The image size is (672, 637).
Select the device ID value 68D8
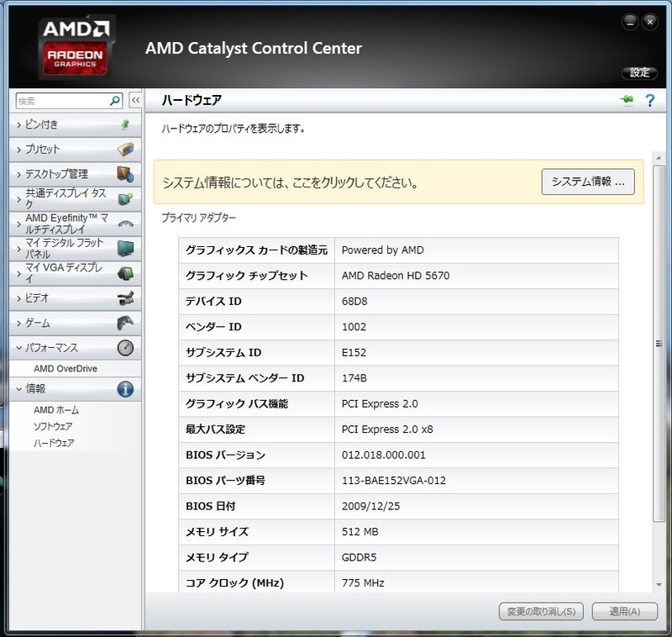[354, 302]
